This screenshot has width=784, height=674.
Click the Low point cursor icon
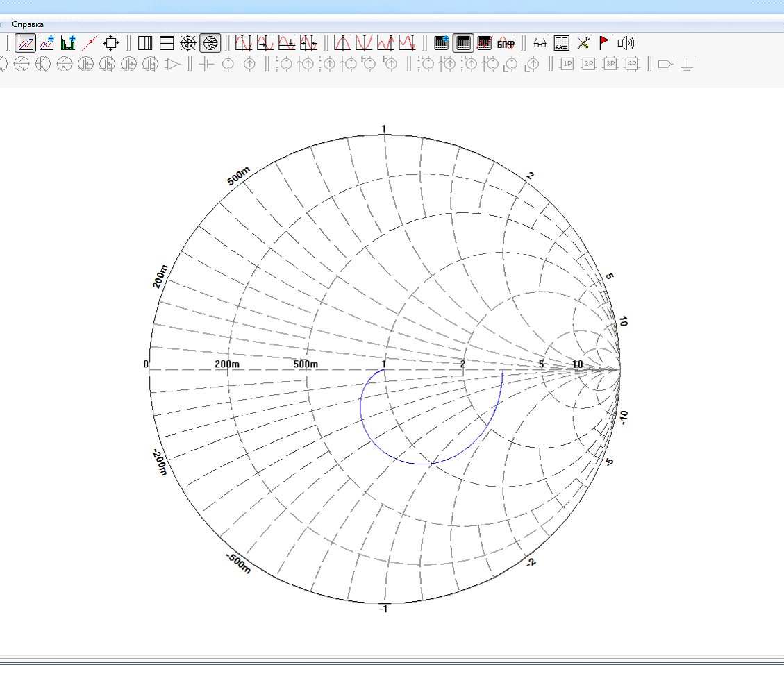407,43
